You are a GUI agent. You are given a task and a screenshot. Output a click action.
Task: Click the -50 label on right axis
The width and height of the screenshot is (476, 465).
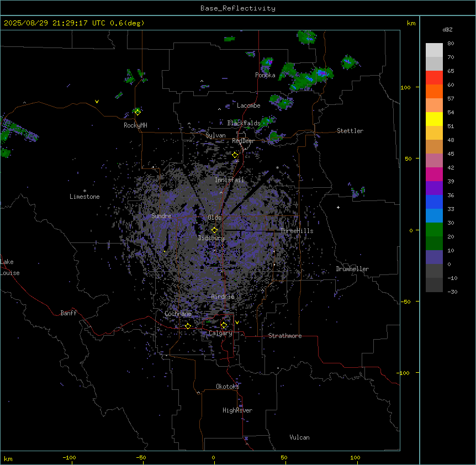click(x=405, y=302)
